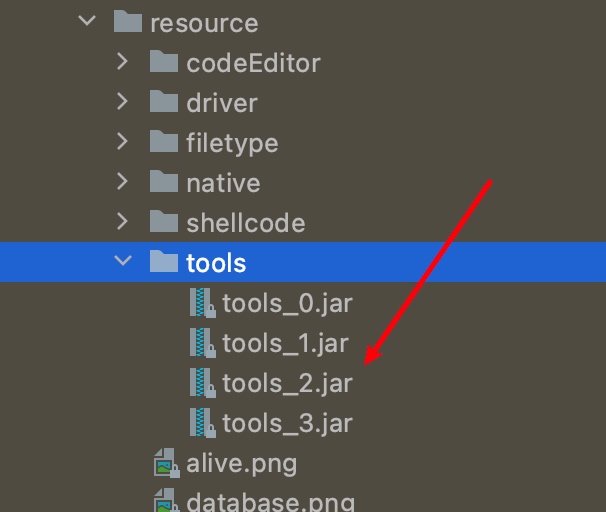Expand the shellcode folder arrow
This screenshot has height=512, width=606.
point(123,221)
